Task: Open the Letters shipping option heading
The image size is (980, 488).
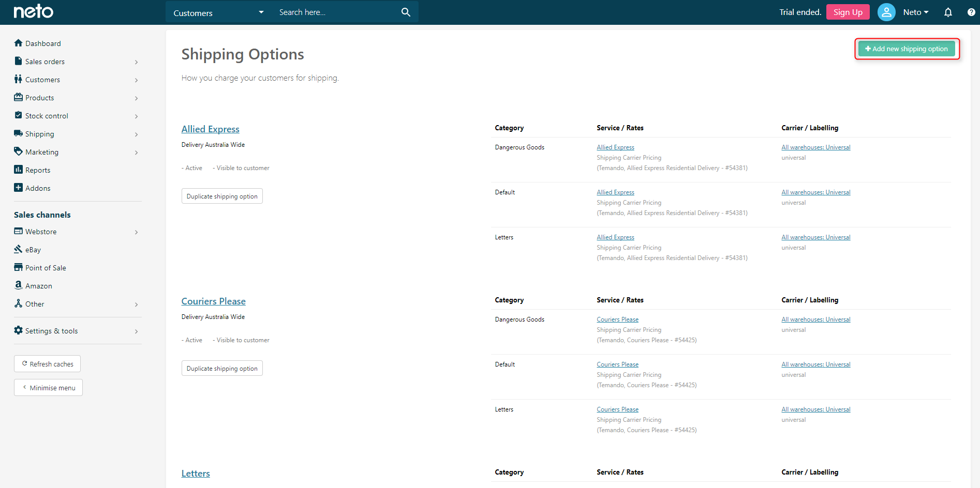Action: pyautogui.click(x=196, y=473)
